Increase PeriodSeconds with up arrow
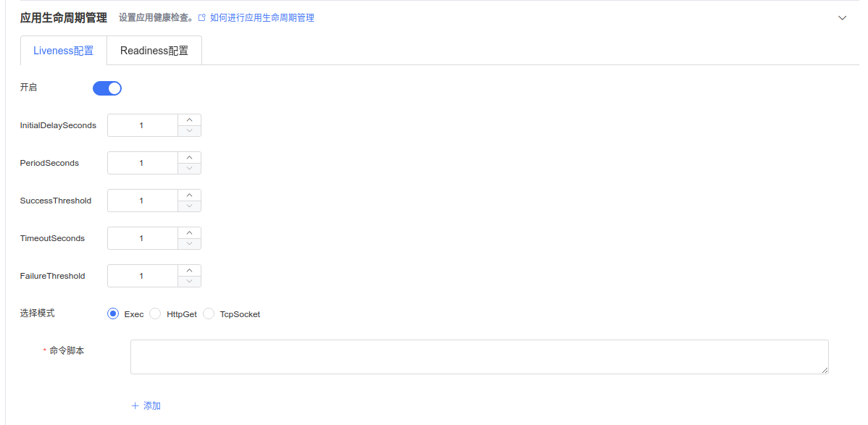 click(x=189, y=157)
